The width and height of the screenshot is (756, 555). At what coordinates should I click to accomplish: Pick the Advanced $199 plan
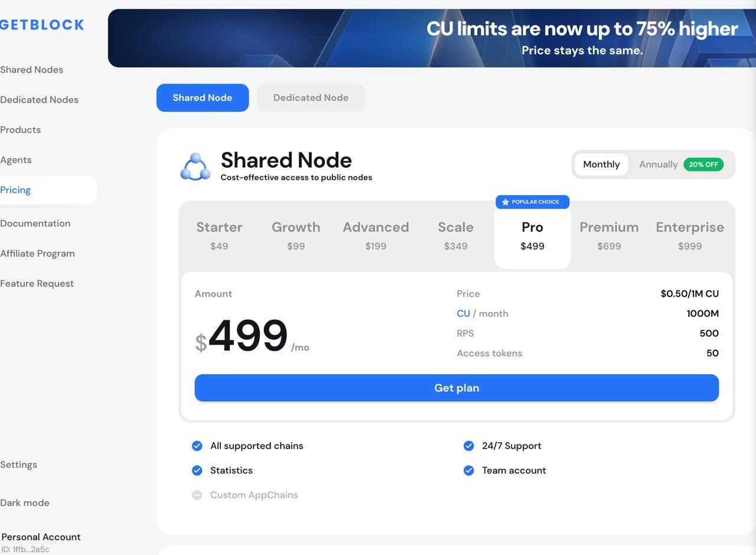click(x=376, y=236)
